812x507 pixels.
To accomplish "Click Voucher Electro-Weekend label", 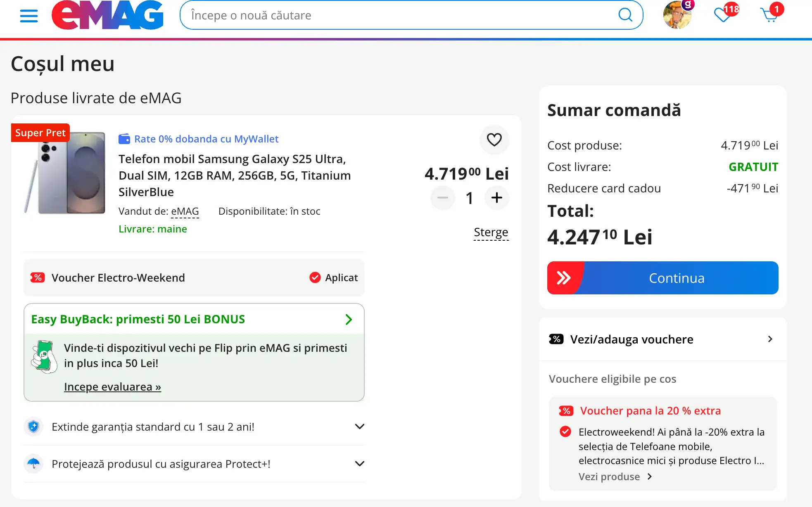I will [x=118, y=277].
